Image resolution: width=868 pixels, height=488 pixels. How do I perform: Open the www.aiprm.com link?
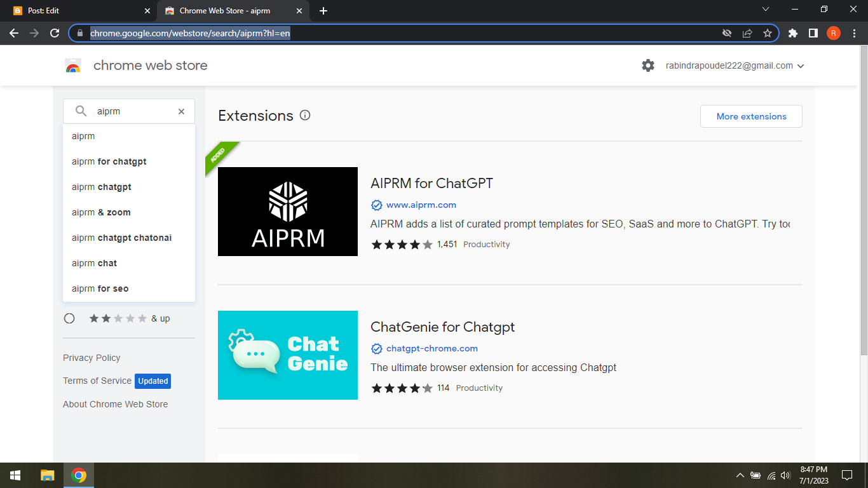tap(421, 205)
